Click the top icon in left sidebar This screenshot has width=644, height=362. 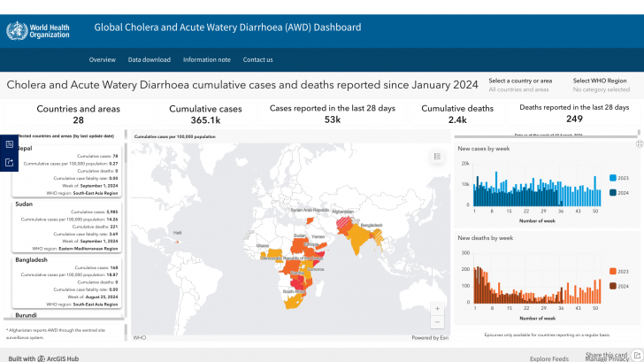9,143
